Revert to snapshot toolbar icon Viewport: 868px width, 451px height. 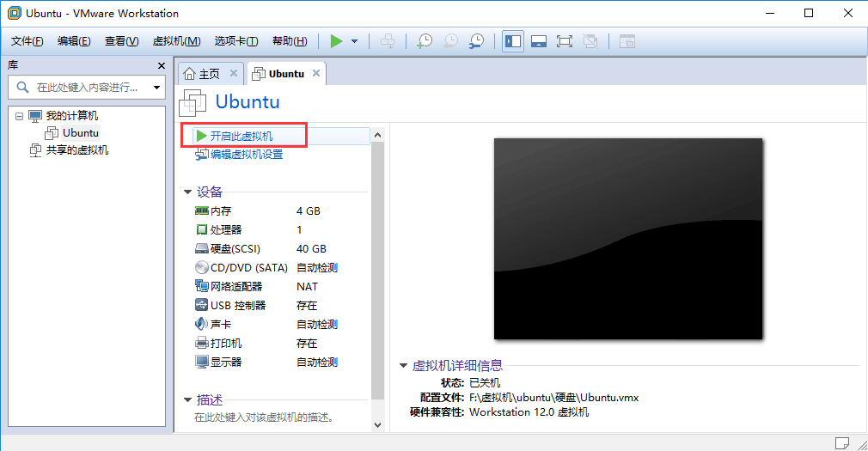click(450, 41)
